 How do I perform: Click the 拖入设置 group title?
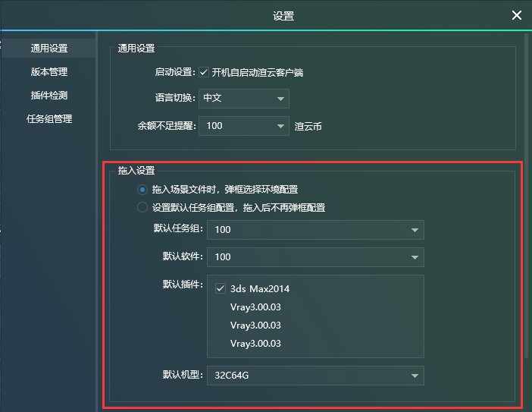(x=136, y=170)
